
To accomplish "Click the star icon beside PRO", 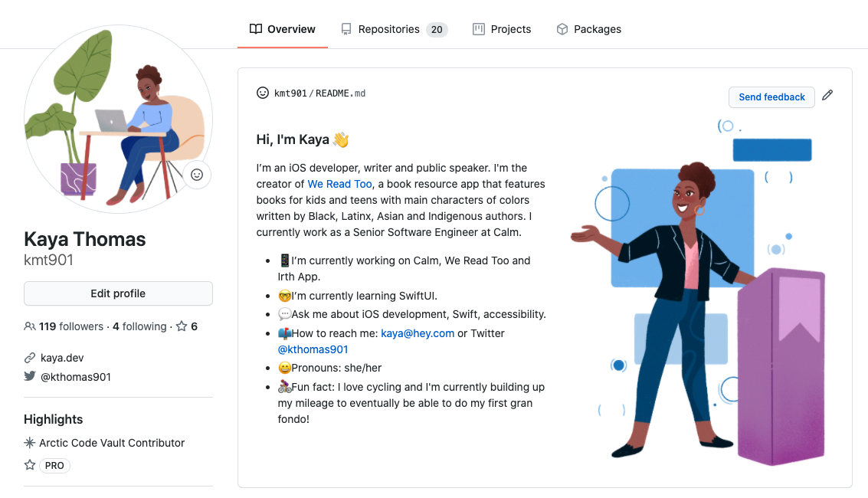I will point(30,465).
